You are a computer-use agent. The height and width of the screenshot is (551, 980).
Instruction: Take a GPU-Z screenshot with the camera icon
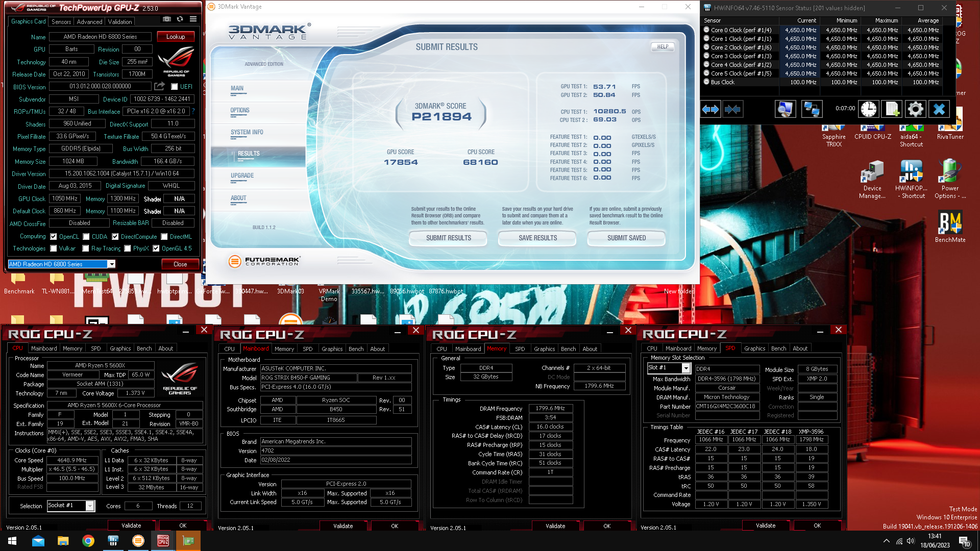coord(167,19)
